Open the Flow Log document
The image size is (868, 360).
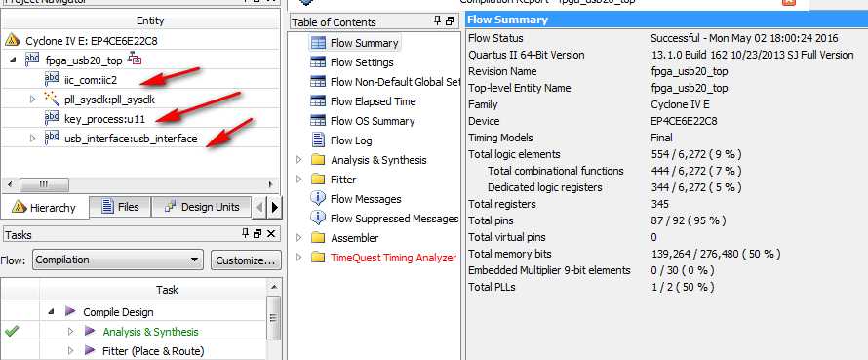click(351, 140)
